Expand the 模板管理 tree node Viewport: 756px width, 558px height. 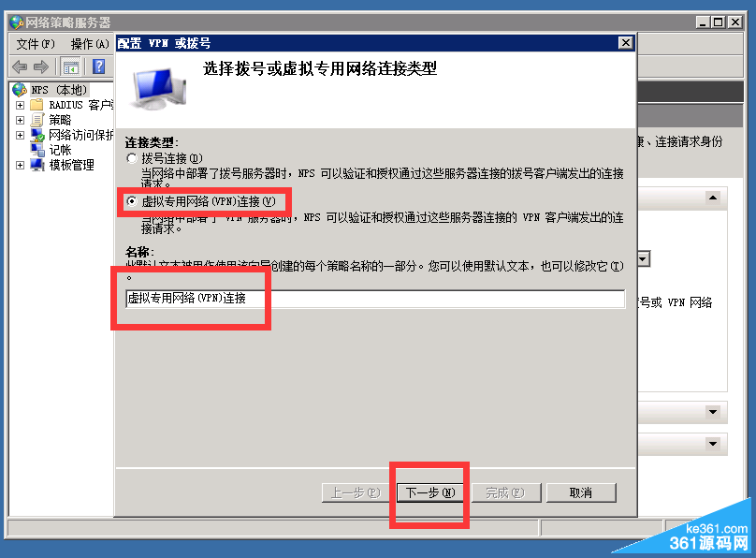tap(20, 166)
